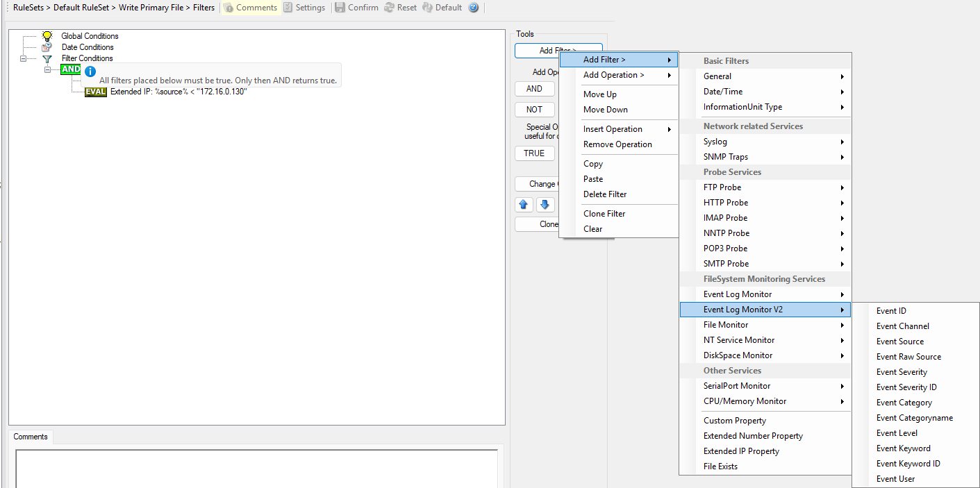Click the Global Conditions lightbulb icon
Viewport: 980px width, 488px height.
coord(47,35)
